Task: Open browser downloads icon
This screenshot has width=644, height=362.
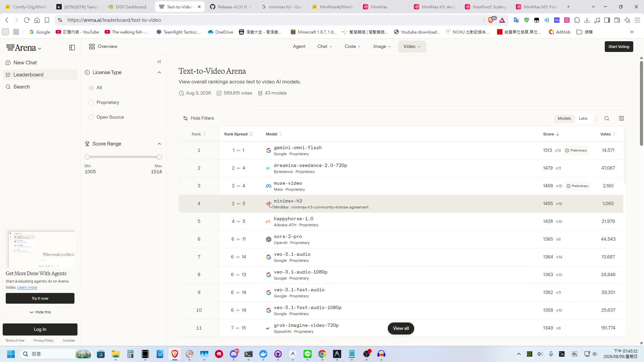Action: click(x=587, y=20)
